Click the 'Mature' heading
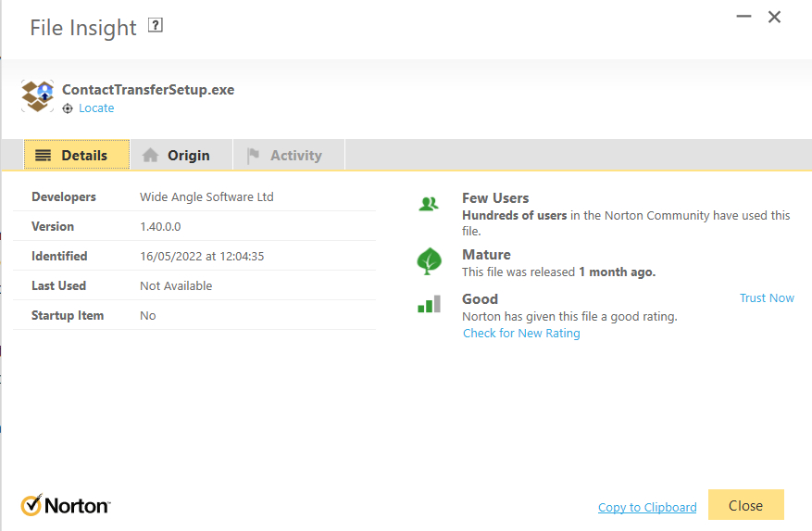The image size is (812, 531). click(486, 255)
